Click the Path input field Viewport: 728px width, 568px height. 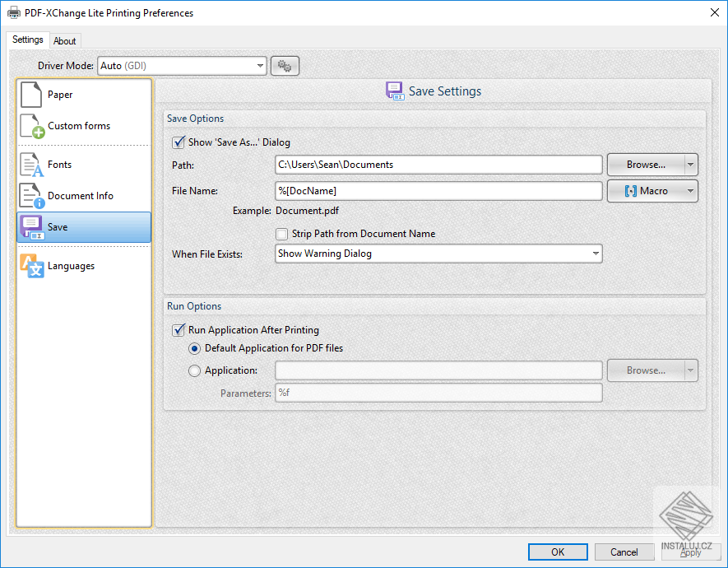438,165
